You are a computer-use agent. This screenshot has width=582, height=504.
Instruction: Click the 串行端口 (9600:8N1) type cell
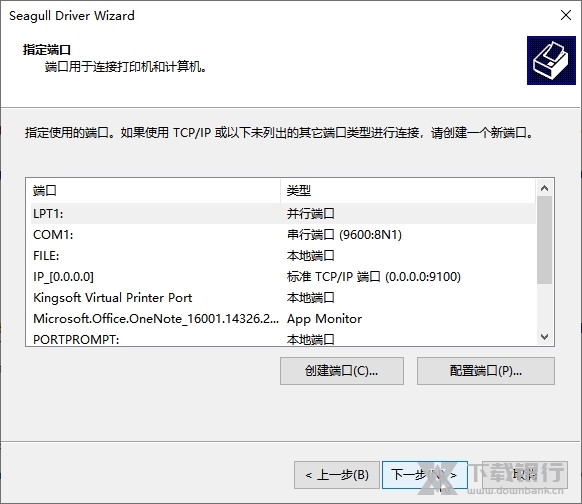344,235
